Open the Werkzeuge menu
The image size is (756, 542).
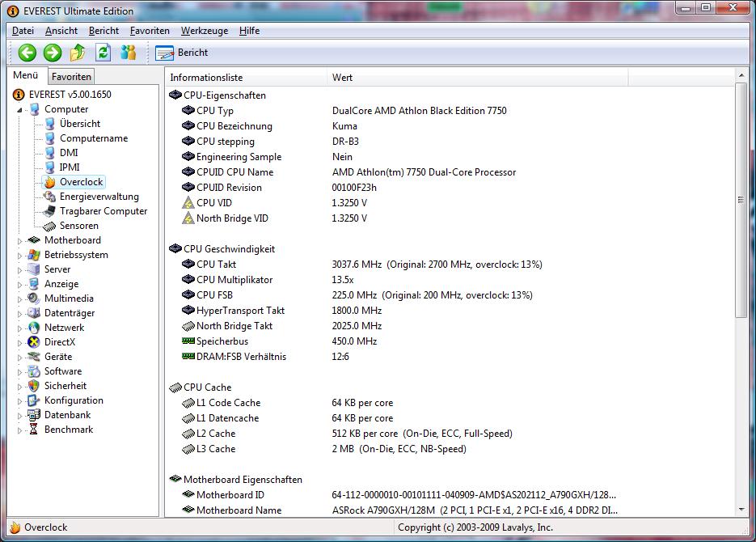pos(205,31)
